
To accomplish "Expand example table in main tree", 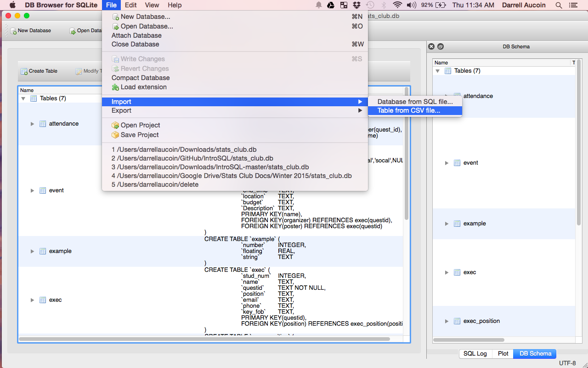I will 32,251.
